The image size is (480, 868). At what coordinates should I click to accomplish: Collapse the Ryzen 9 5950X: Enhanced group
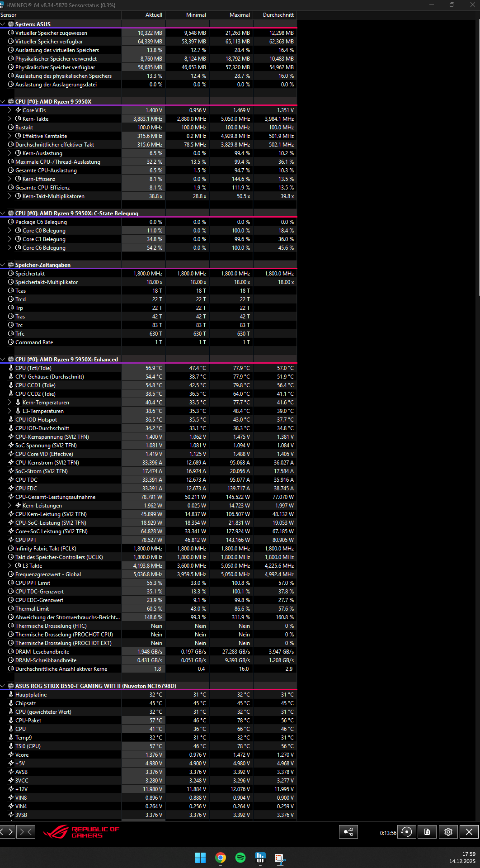(x=3, y=360)
